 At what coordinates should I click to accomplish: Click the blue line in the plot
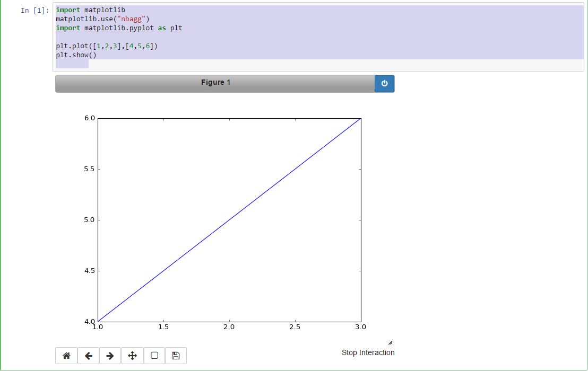pos(229,220)
